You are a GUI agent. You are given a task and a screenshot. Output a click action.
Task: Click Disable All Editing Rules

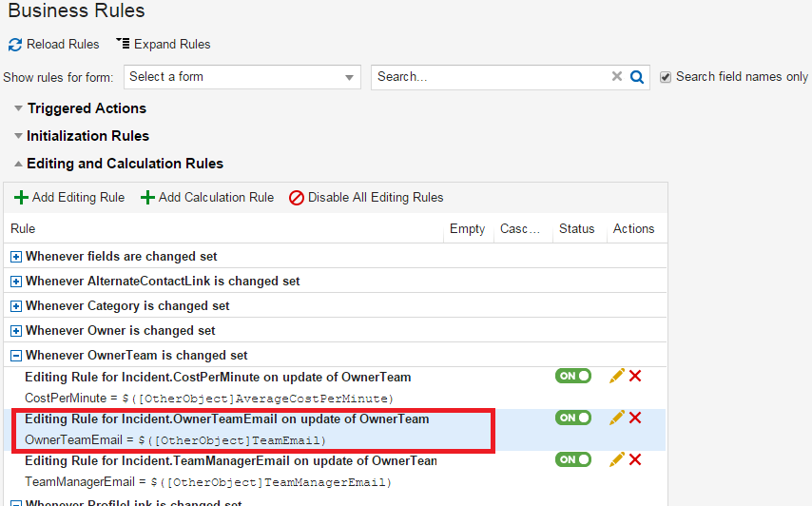tap(366, 198)
